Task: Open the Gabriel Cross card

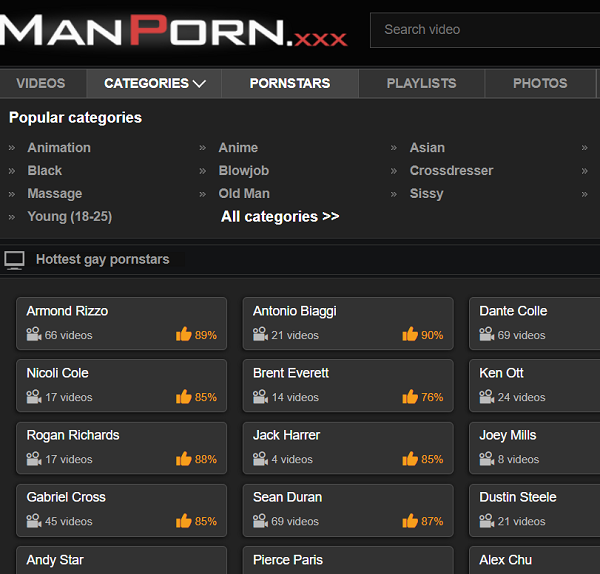Action: 121,510
